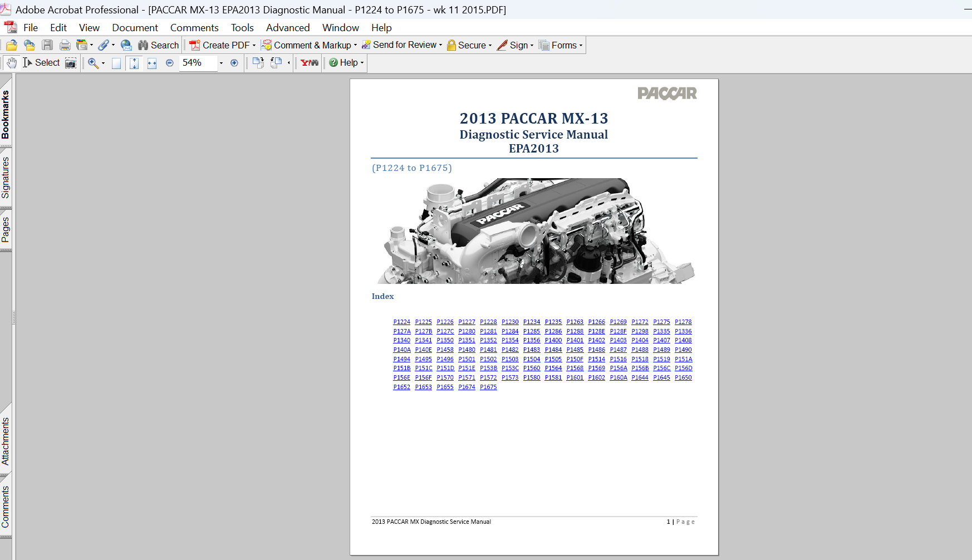972x560 pixels.
Task: Click the Save floppy disk icon
Action: click(47, 45)
